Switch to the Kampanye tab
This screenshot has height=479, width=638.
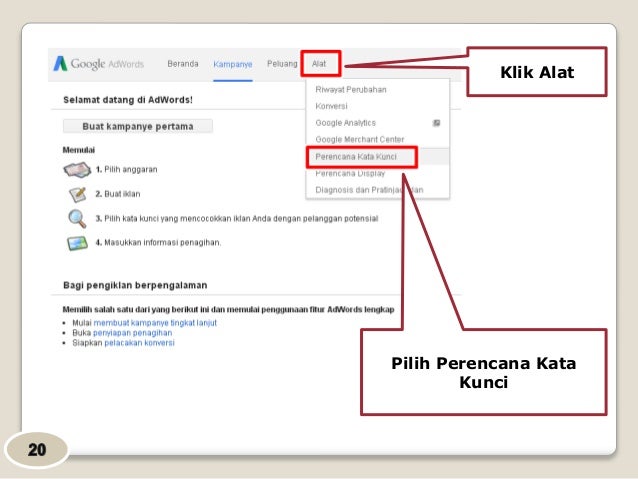[x=233, y=64]
